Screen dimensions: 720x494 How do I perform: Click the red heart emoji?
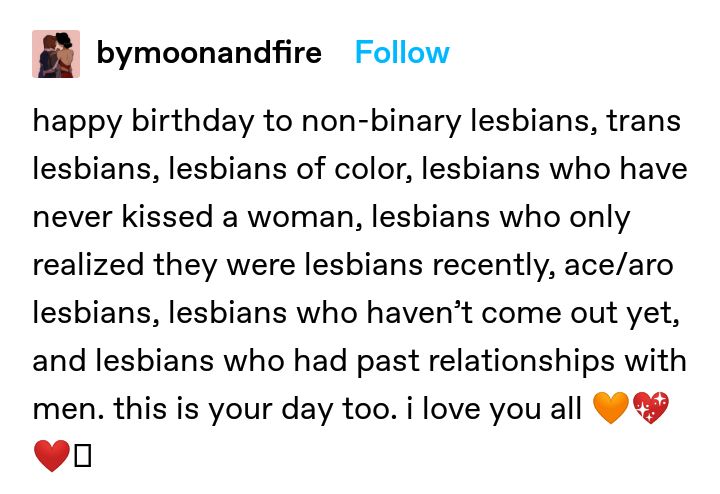[52, 455]
